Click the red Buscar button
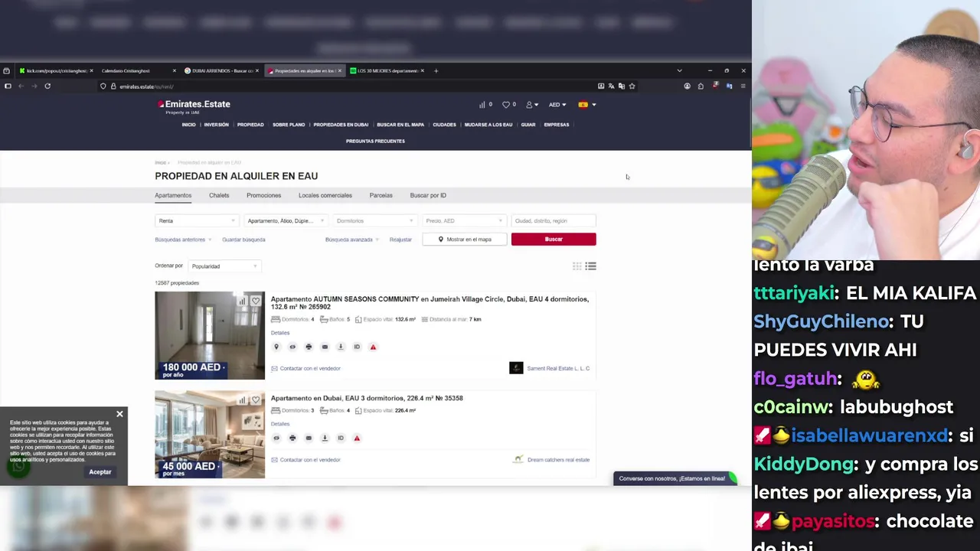The height and width of the screenshot is (551, 980). (554, 240)
